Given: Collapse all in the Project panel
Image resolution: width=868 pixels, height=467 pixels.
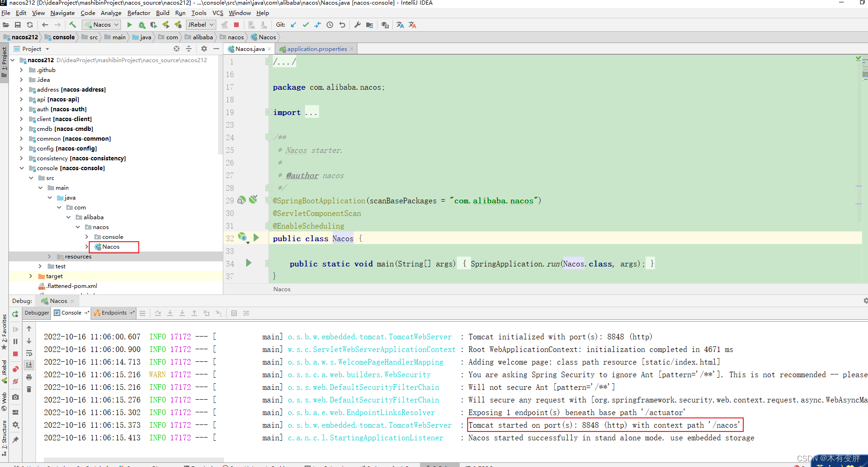Looking at the screenshot, I should click(x=189, y=49).
